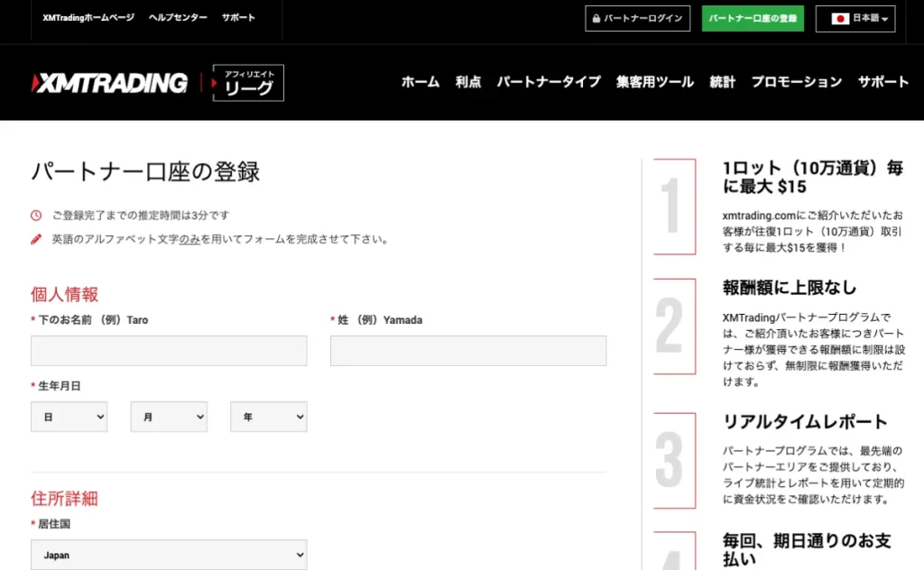Open the プロモーション navigation item

(x=795, y=81)
